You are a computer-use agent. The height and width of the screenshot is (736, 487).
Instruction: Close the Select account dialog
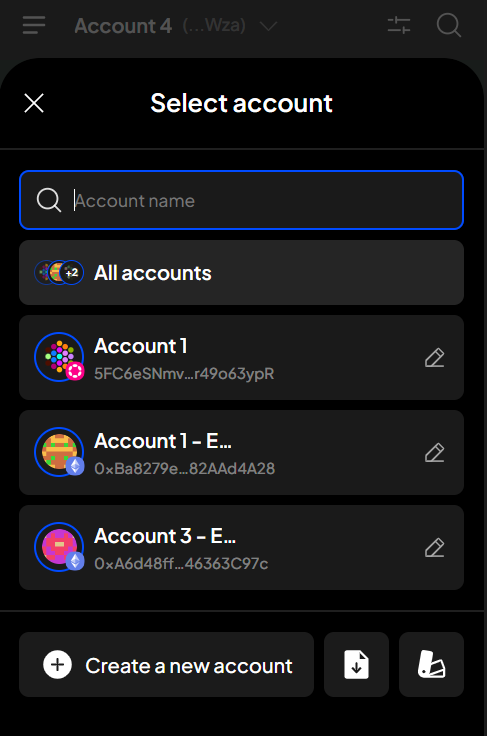(x=34, y=103)
